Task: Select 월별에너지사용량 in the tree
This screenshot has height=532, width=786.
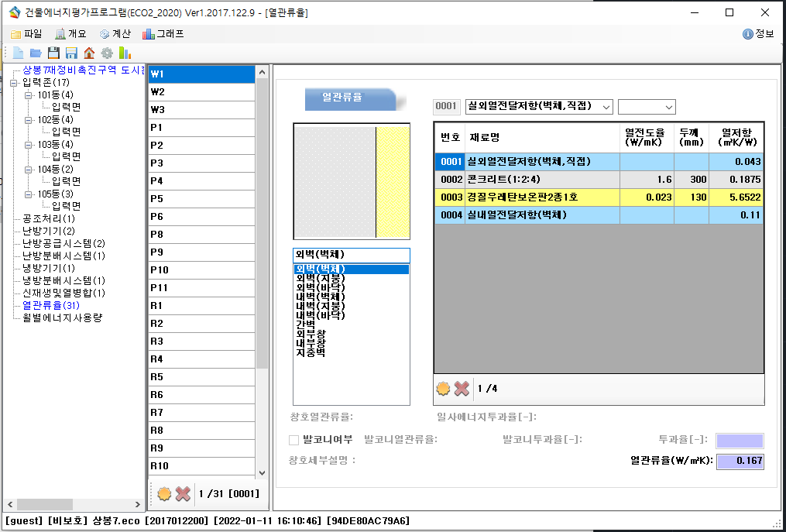Action: pos(62,317)
